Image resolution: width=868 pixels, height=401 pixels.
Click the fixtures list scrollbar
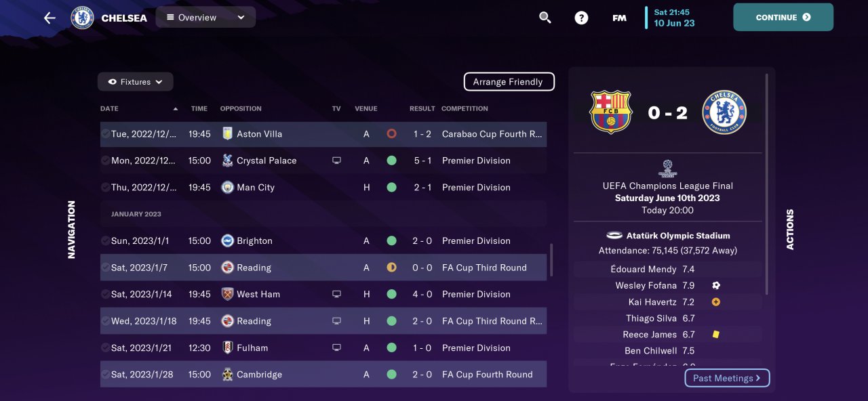coord(551,260)
